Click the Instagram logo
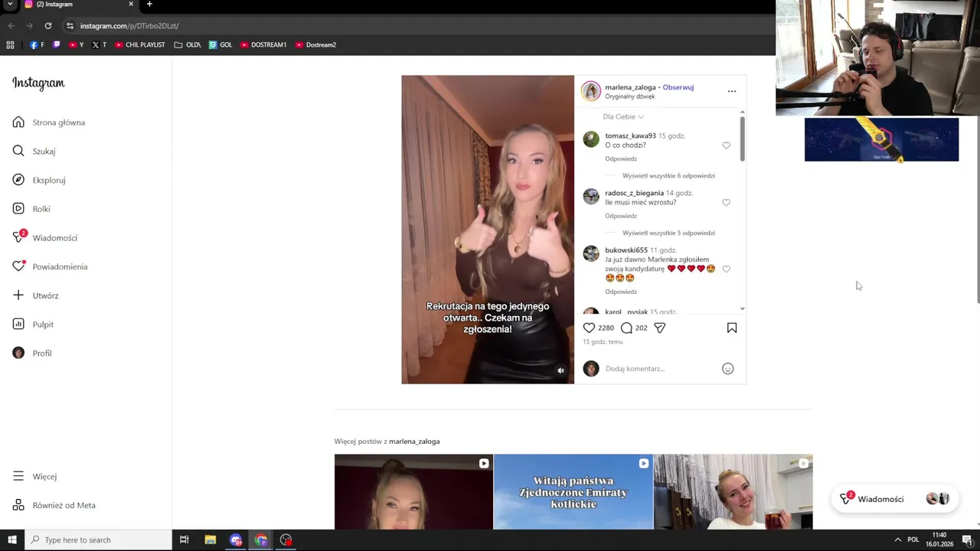The image size is (980, 551). click(38, 83)
